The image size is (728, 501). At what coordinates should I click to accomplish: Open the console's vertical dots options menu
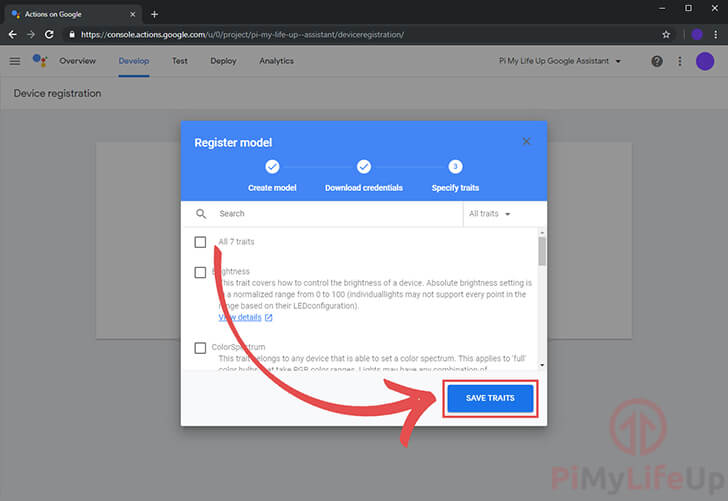(680, 61)
